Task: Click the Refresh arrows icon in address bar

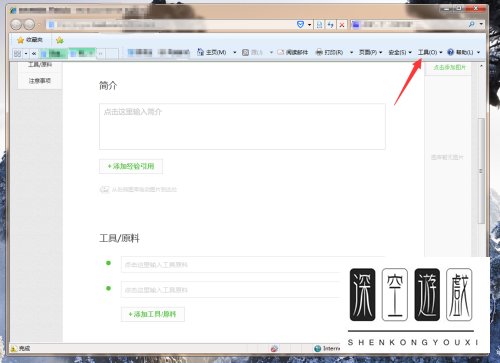Action: [330, 25]
